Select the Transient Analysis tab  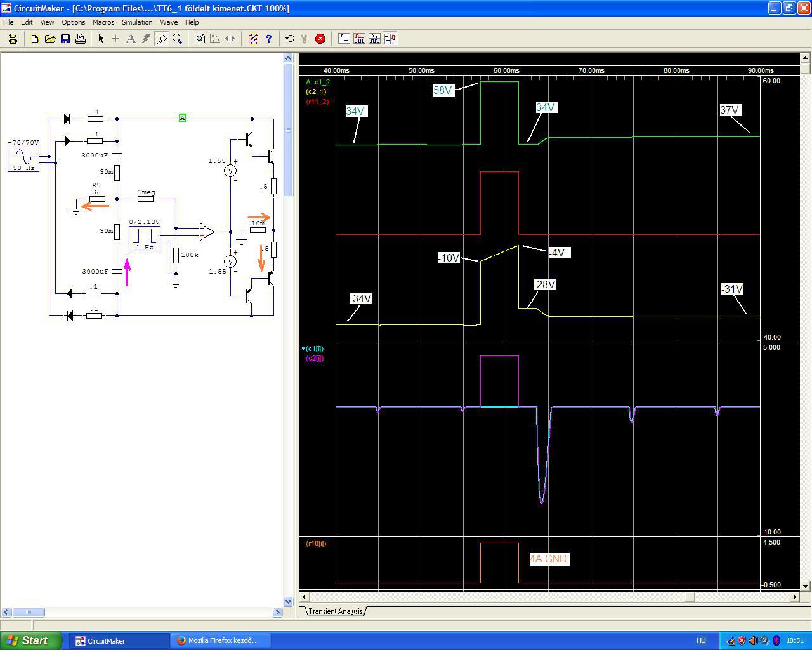point(335,611)
